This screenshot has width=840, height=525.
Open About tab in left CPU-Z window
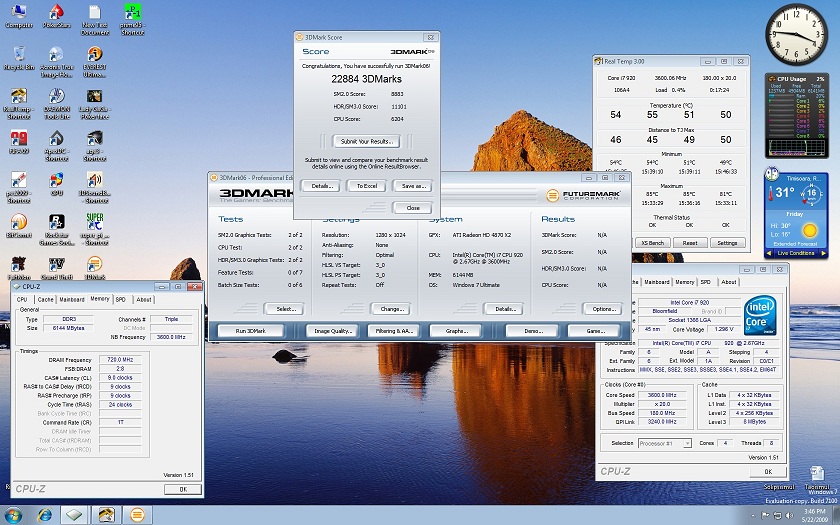[x=144, y=299]
